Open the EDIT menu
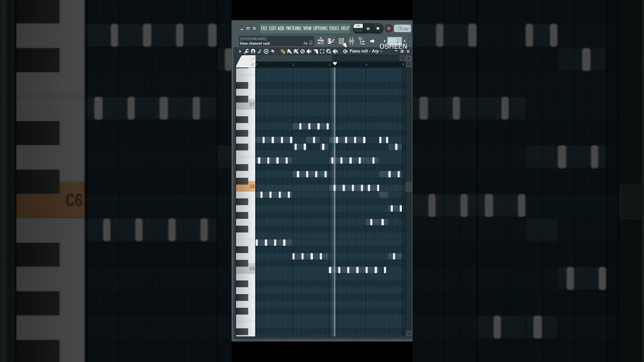The width and height of the screenshot is (644, 362). pyautogui.click(x=273, y=28)
